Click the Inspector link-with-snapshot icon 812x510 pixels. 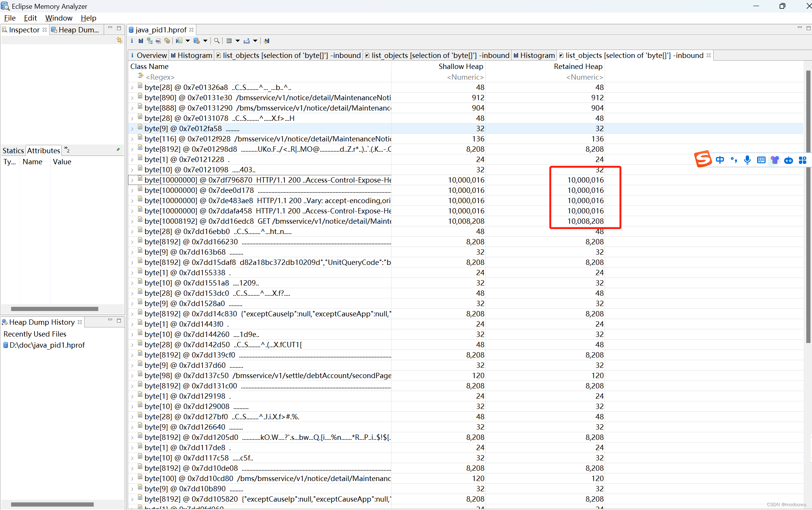click(x=119, y=40)
